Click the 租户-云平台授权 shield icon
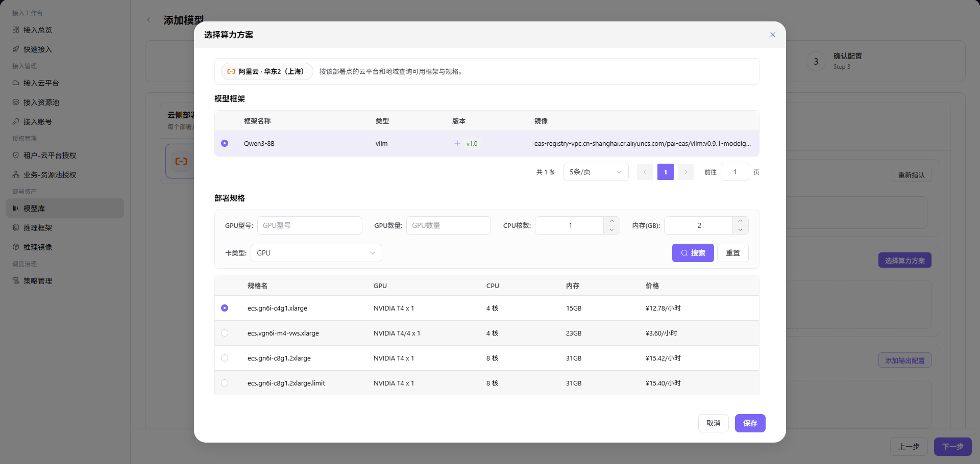Screen dimensions: 980x464 16,155
